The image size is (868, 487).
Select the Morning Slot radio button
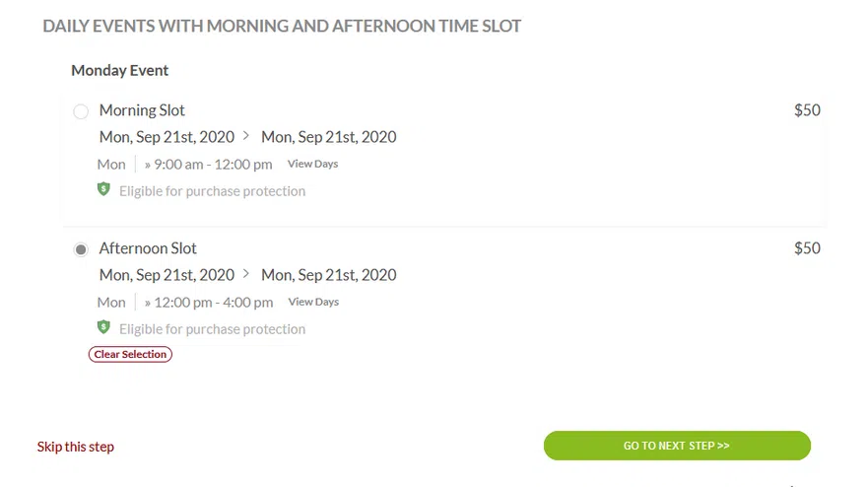81,111
